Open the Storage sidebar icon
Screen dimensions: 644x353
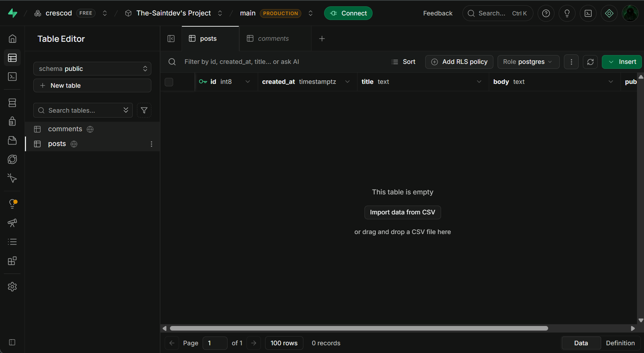[x=12, y=140]
